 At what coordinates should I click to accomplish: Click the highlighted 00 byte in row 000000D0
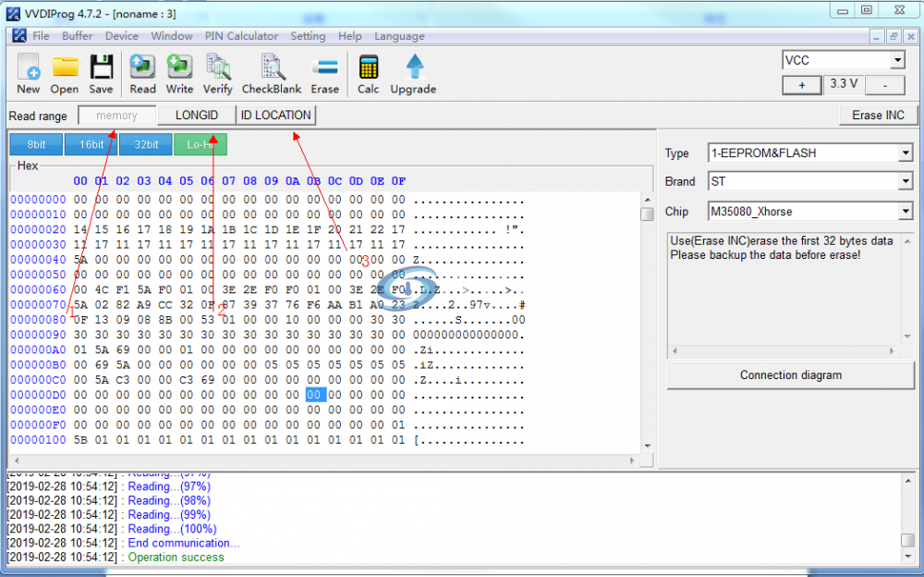[x=314, y=395]
